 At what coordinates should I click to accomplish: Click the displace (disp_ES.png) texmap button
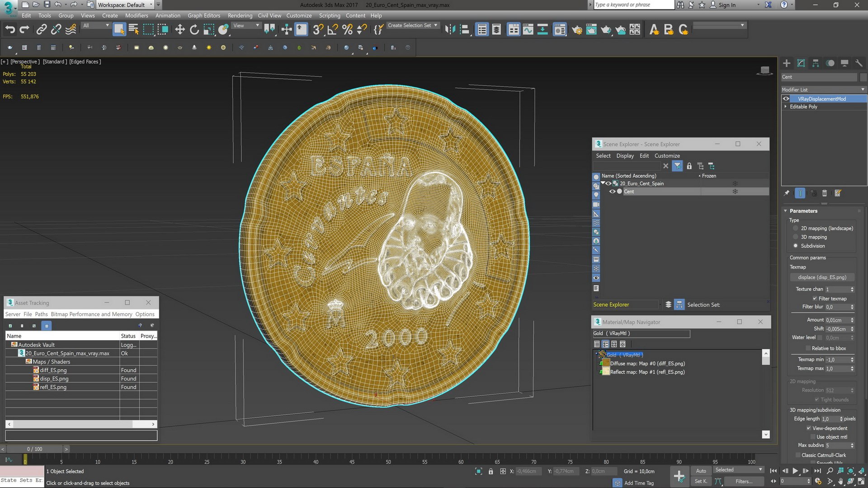(822, 277)
